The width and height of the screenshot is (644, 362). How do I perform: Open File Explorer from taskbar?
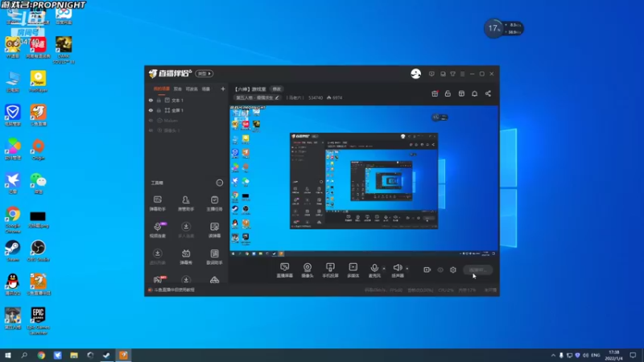74,355
